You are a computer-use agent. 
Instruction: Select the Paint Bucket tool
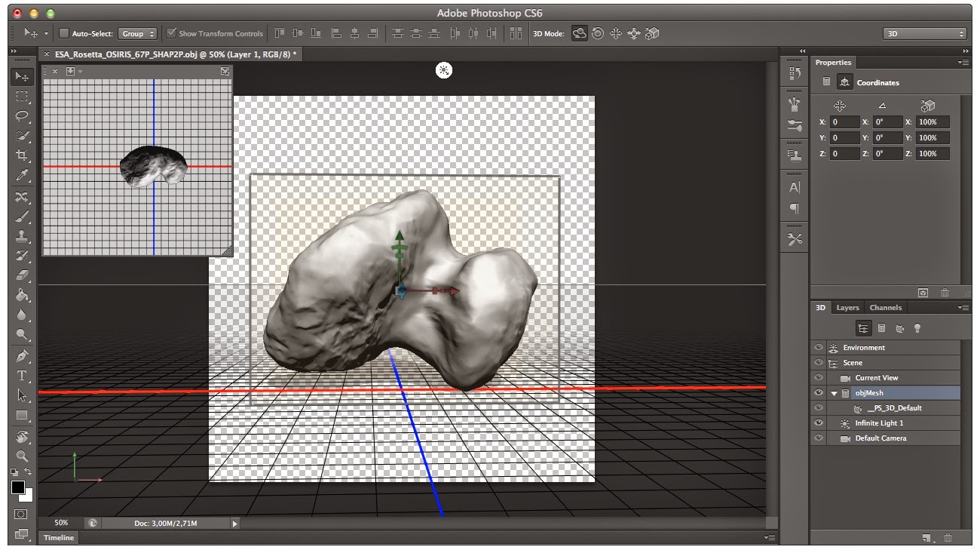[22, 296]
